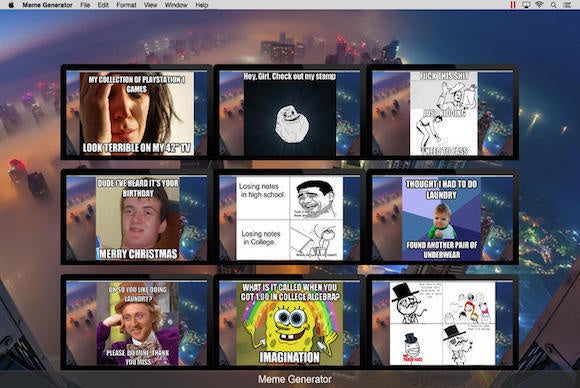Open the Help menu
580x388 pixels.
pyautogui.click(x=202, y=5)
